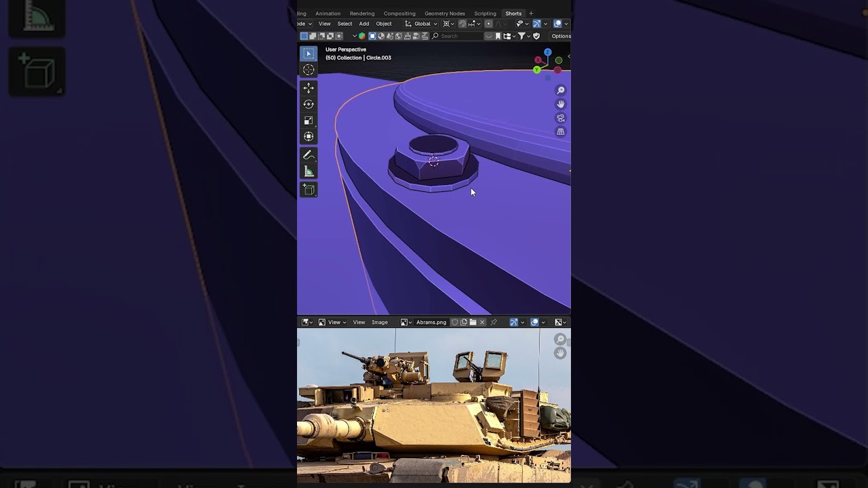Click new image duplicate icon
Screen dimensions: 868x488
coord(464,323)
